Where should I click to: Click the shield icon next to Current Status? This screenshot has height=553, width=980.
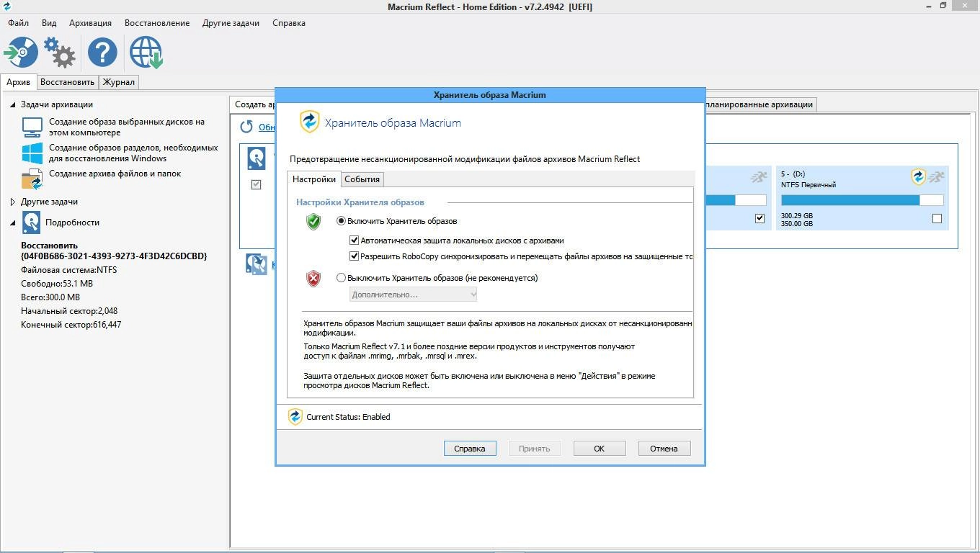click(x=295, y=417)
